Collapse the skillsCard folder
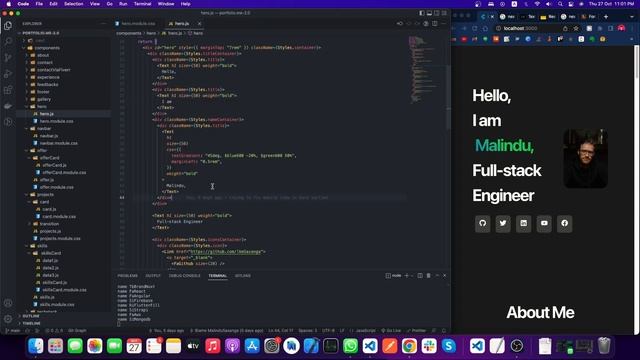The image size is (640, 360). [51, 253]
